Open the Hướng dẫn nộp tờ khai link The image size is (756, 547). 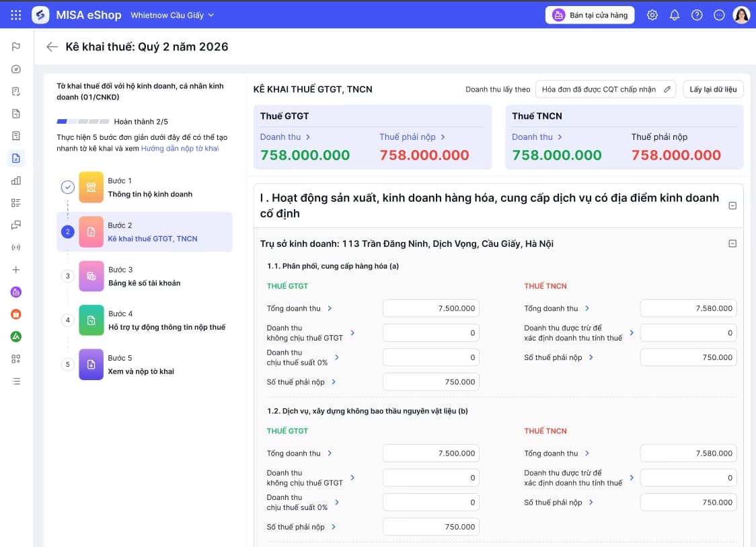[x=180, y=149]
